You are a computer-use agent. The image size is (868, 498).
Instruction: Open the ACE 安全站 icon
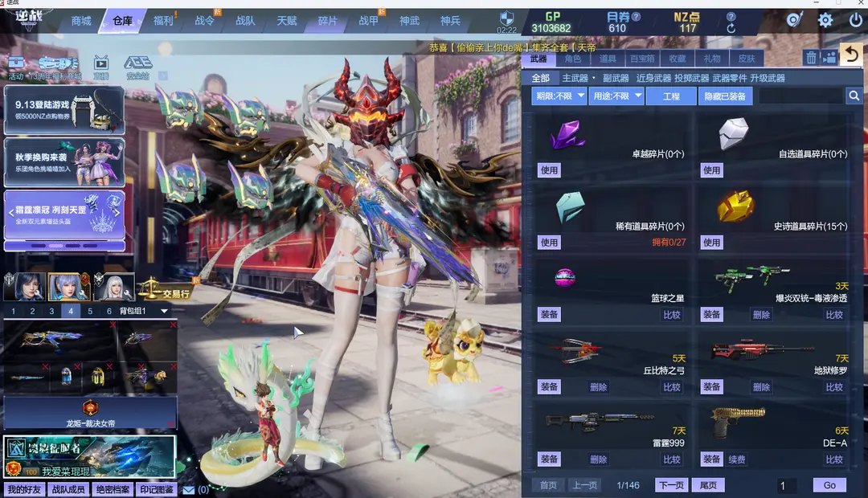click(138, 67)
